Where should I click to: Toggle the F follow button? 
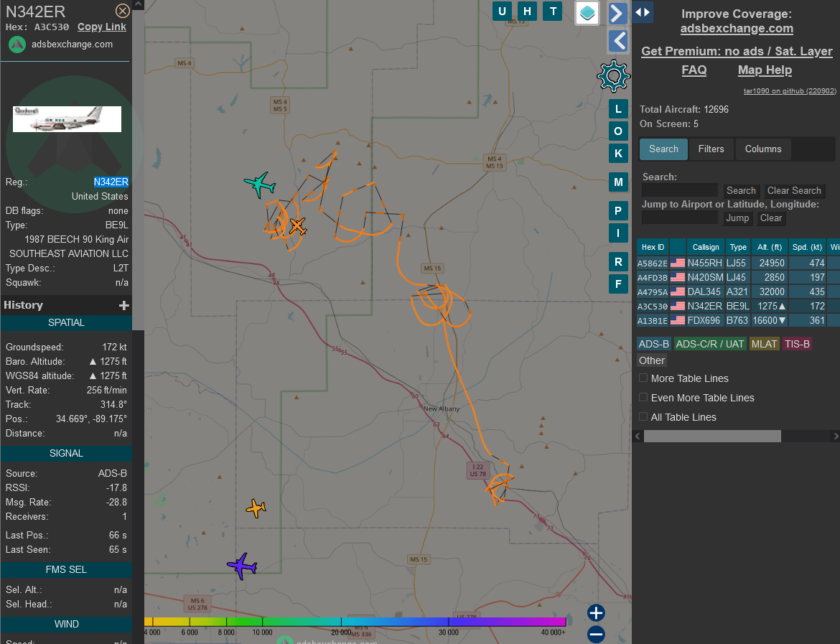618,284
